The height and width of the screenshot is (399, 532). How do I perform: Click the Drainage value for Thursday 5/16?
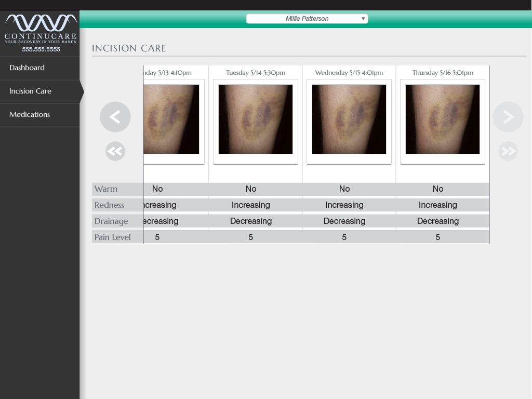pyautogui.click(x=438, y=221)
